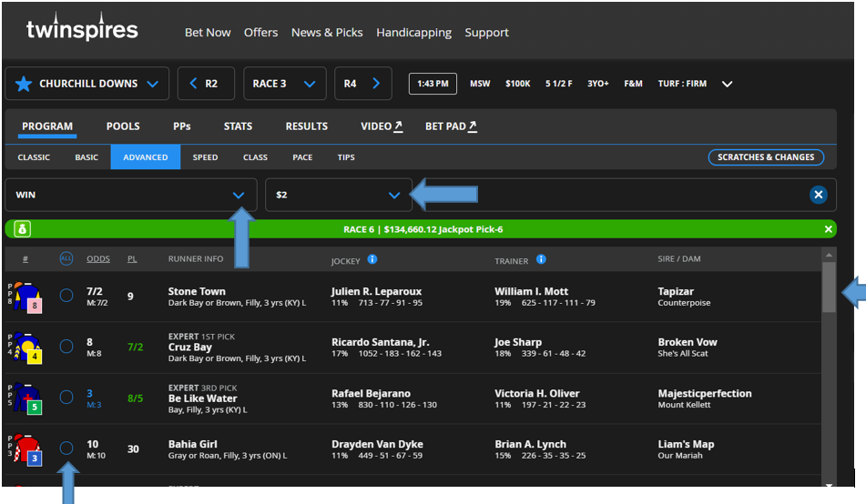Click the trainer info icon
The height and width of the screenshot is (504, 866).
click(x=541, y=259)
